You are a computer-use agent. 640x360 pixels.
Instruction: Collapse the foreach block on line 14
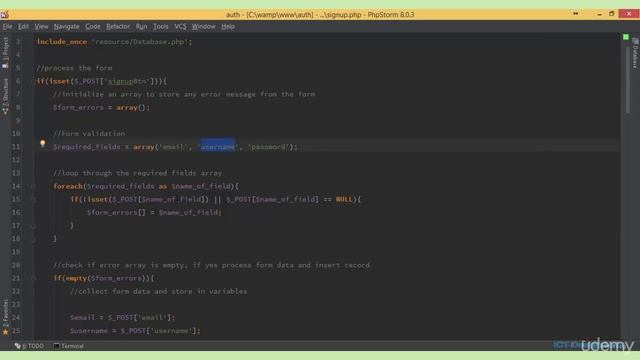coord(33,186)
